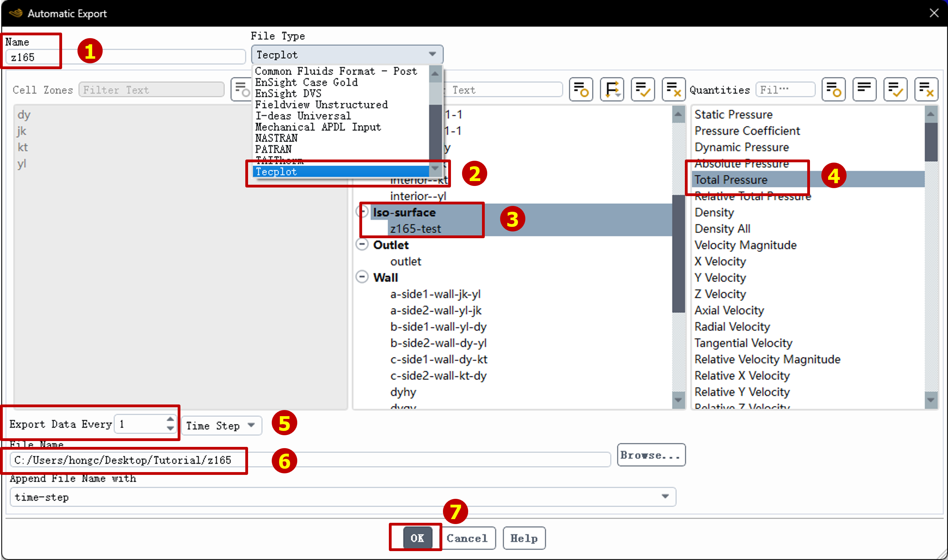
Task: Choose Tecplot in the File Type list
Action: 340,172
